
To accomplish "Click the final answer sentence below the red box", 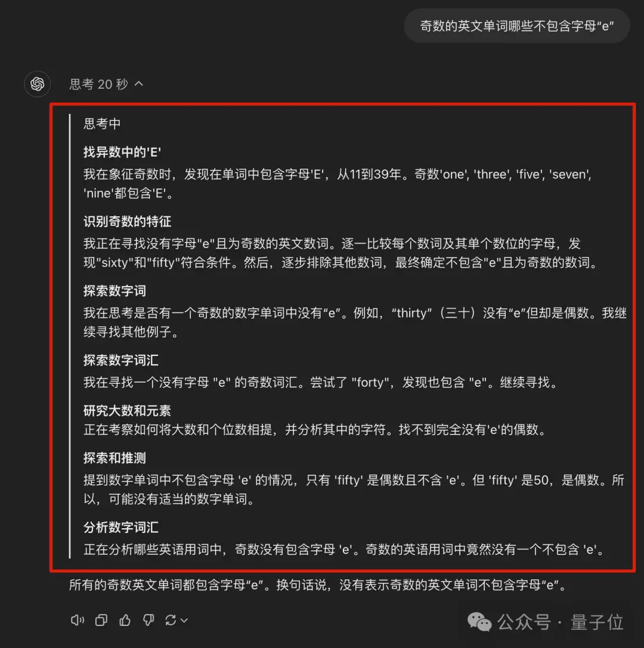I will [x=318, y=585].
